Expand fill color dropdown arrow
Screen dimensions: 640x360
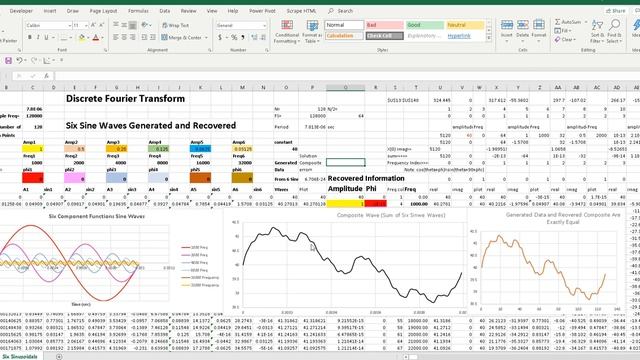click(x=88, y=38)
